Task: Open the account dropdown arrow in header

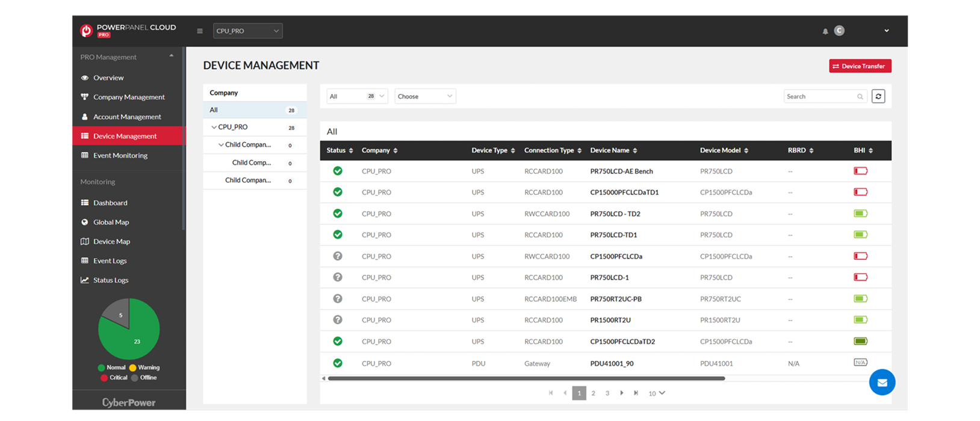Action: 886,31
